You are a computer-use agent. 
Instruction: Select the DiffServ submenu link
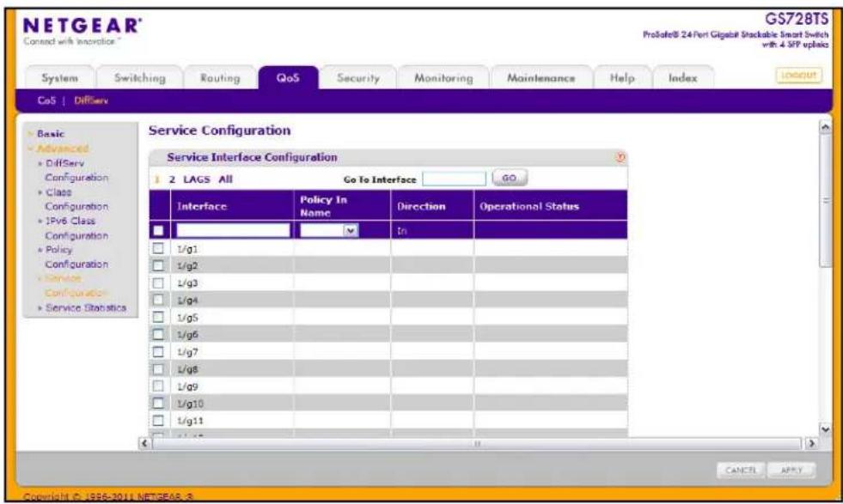pos(91,100)
